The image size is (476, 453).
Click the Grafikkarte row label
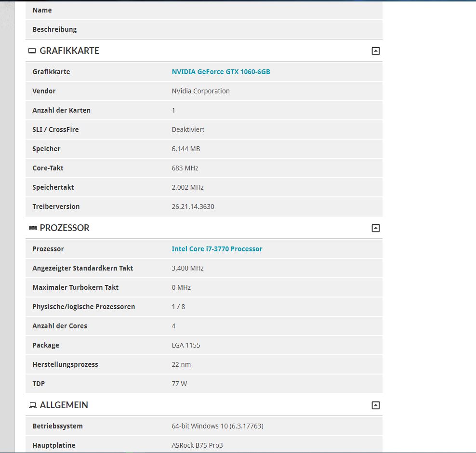tap(51, 72)
